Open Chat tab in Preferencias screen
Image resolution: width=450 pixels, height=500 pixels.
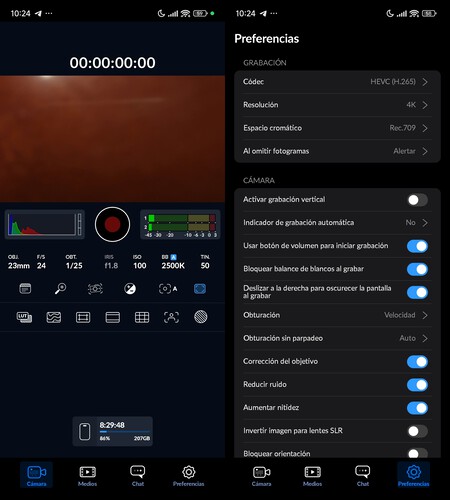coord(363,475)
